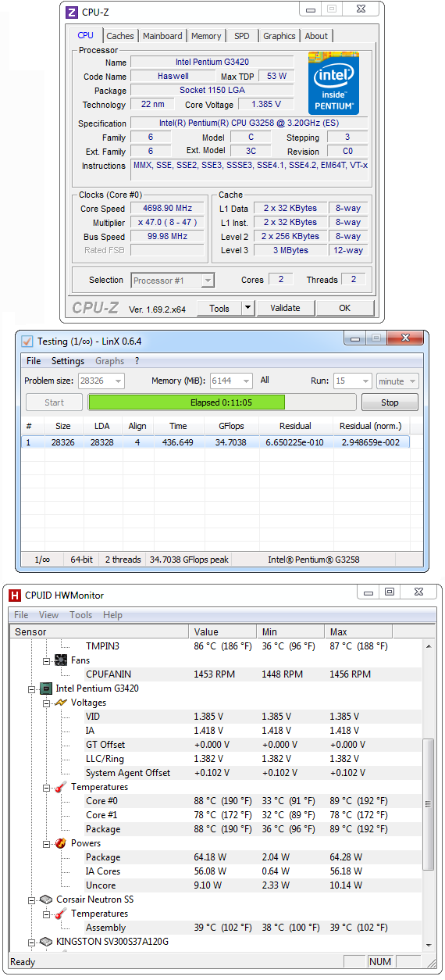The width and height of the screenshot is (445, 980).
Task: Click the Max column header in HWMonitor
Action: [358, 631]
